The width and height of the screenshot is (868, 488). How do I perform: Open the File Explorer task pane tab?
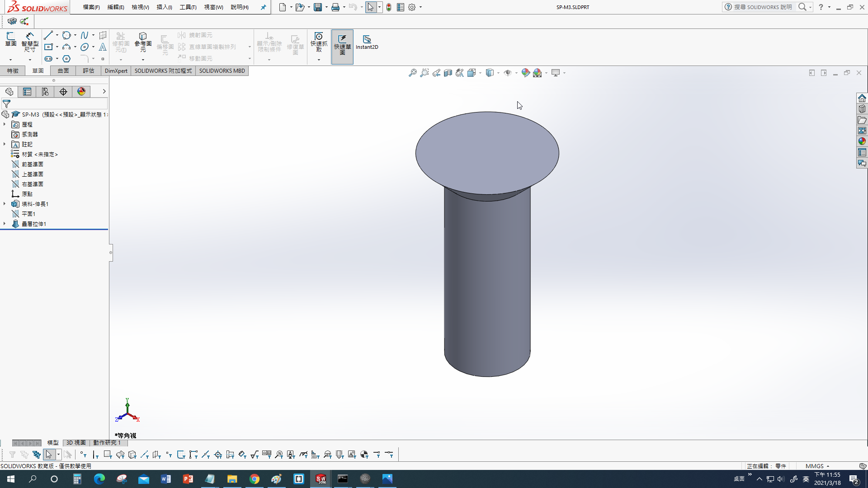862,120
